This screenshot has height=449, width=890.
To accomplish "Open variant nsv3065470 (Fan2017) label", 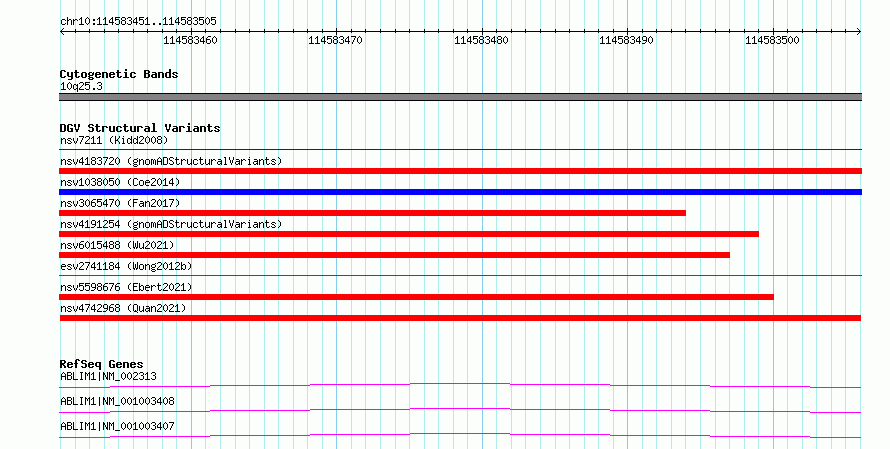I will [x=120, y=203].
